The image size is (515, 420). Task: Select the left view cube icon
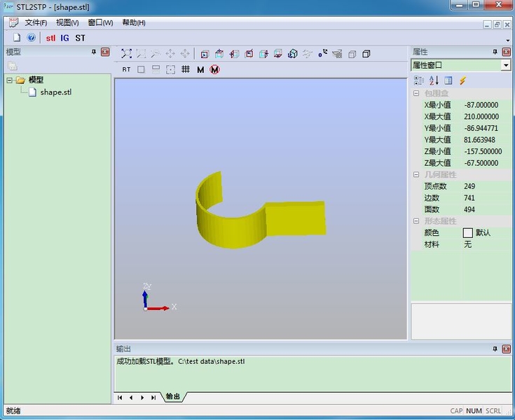(234, 53)
